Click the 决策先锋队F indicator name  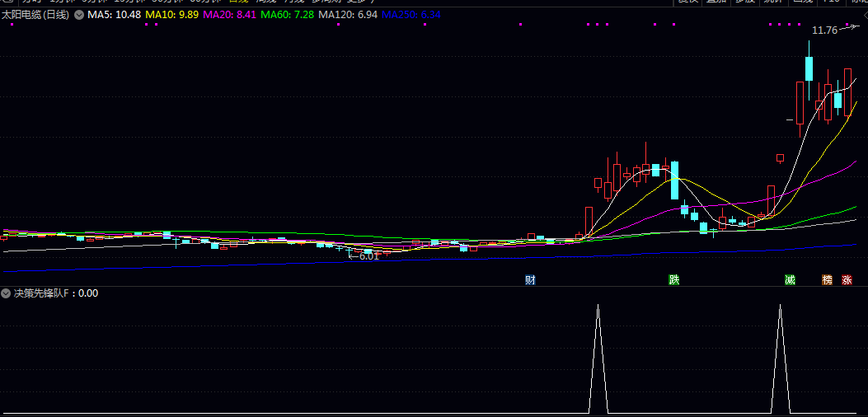(45, 293)
